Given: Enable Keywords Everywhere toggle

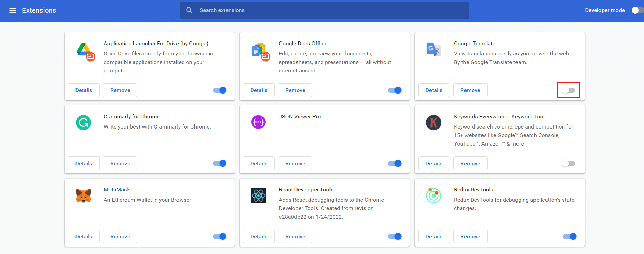Looking at the screenshot, I should [x=568, y=163].
